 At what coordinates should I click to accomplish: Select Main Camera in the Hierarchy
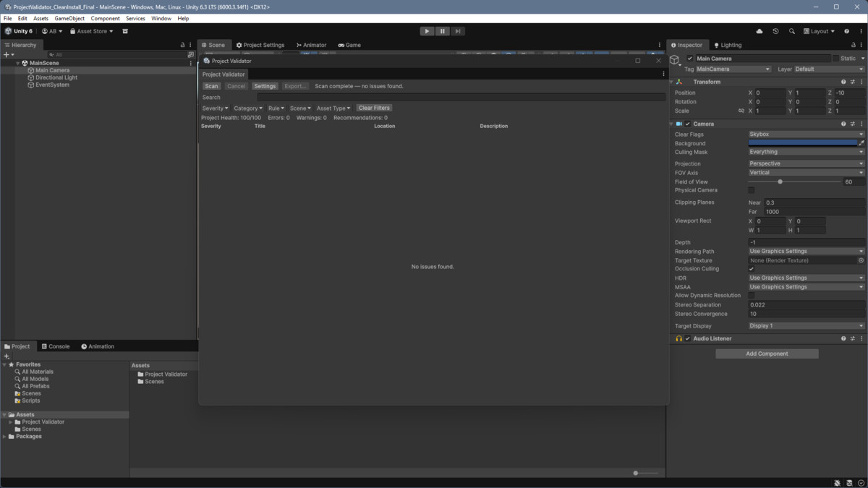pos(52,70)
